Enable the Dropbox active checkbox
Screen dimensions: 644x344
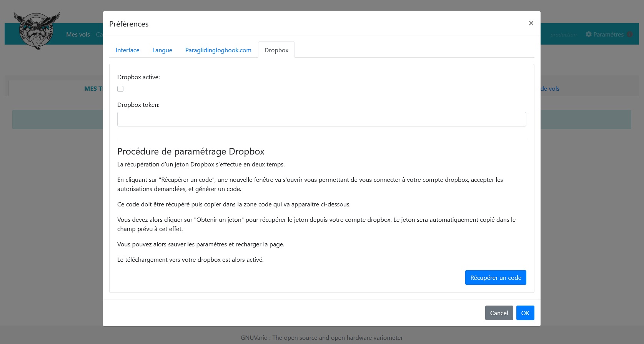coord(120,89)
